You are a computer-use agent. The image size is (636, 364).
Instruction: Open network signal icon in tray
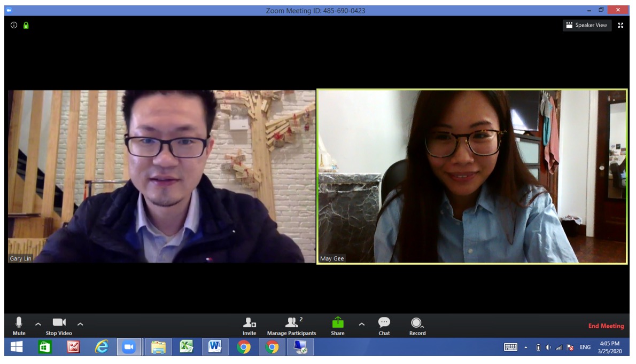[559, 347]
